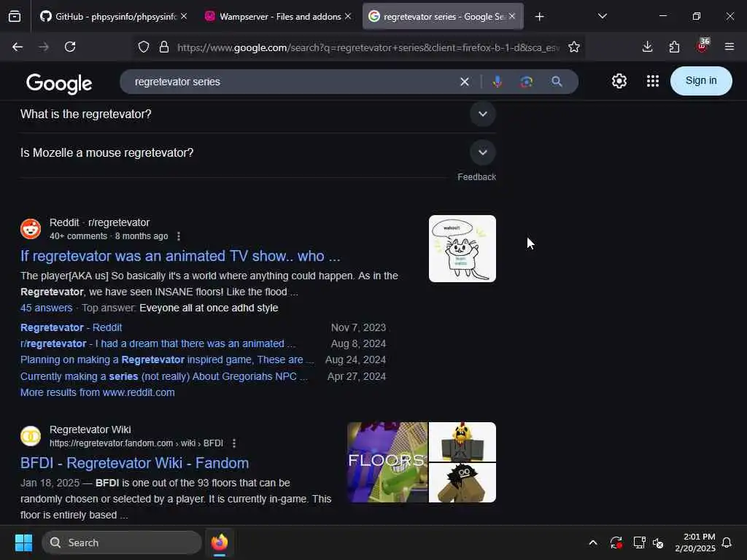The image size is (747, 560).
Task: Open more options for Reddit result
Action: coord(179,236)
